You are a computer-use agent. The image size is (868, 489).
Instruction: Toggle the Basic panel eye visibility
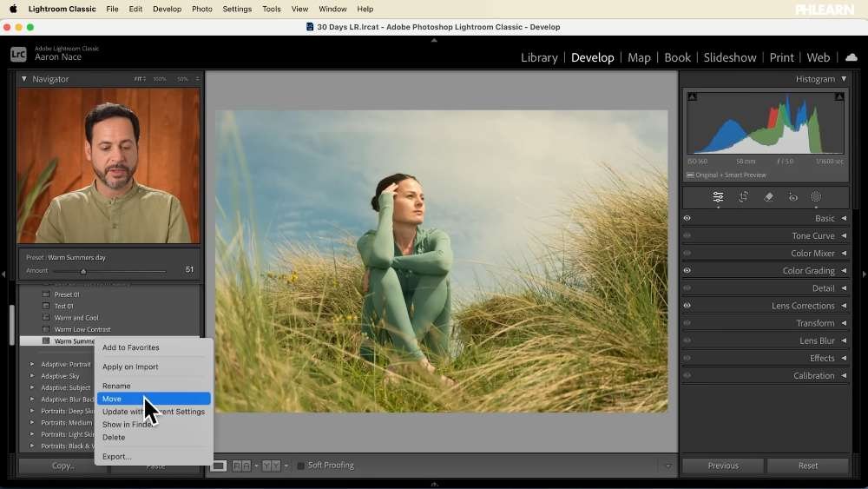click(687, 218)
